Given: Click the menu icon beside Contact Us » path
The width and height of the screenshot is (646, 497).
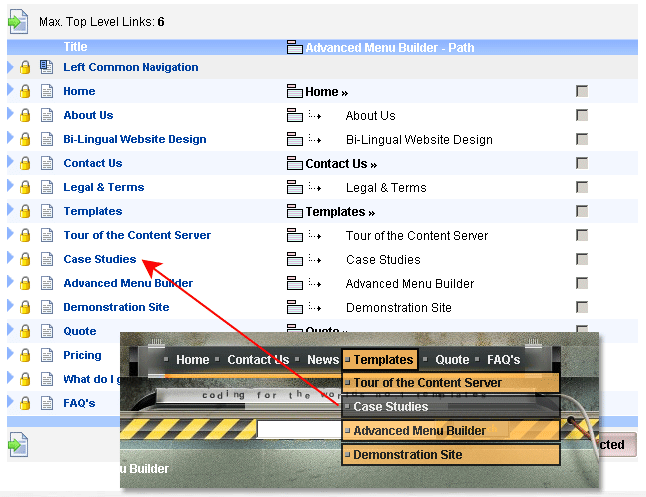Looking at the screenshot, I should pos(295,163).
